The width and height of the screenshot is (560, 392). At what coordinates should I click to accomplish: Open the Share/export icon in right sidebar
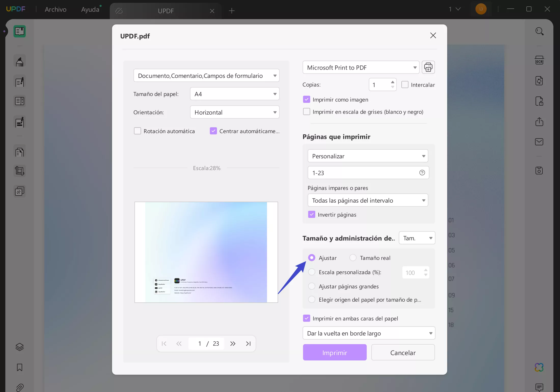click(x=539, y=121)
